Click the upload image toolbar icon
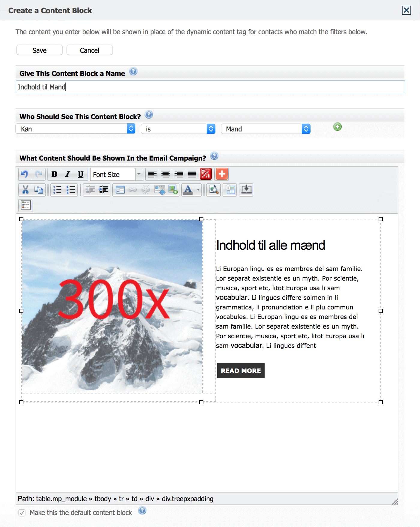Screen dimensions: 420x527 click(160, 190)
